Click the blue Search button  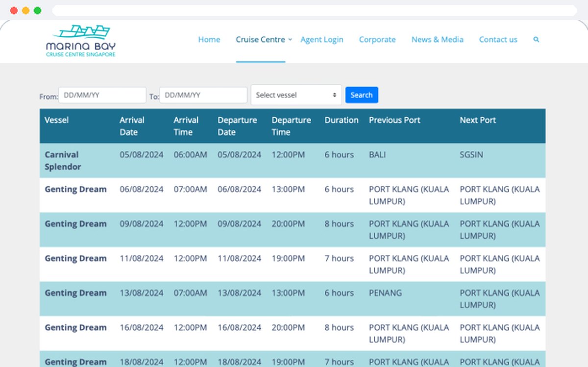tap(362, 95)
